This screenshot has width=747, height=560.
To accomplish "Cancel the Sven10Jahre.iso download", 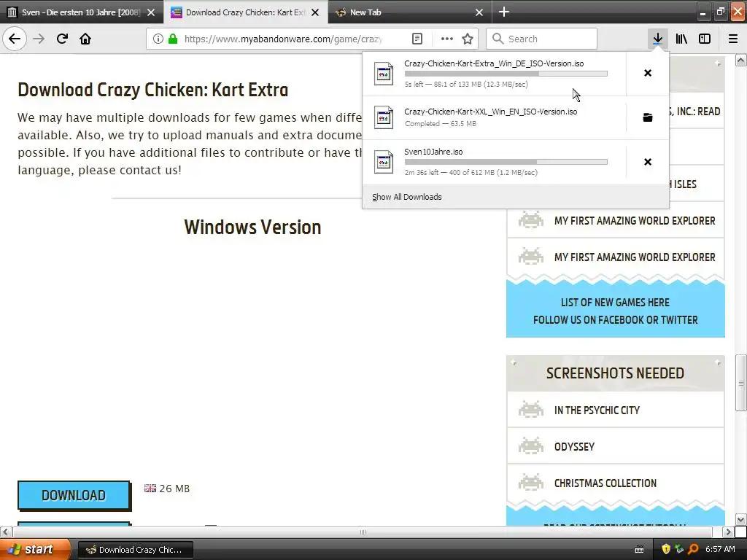I will point(648,162).
